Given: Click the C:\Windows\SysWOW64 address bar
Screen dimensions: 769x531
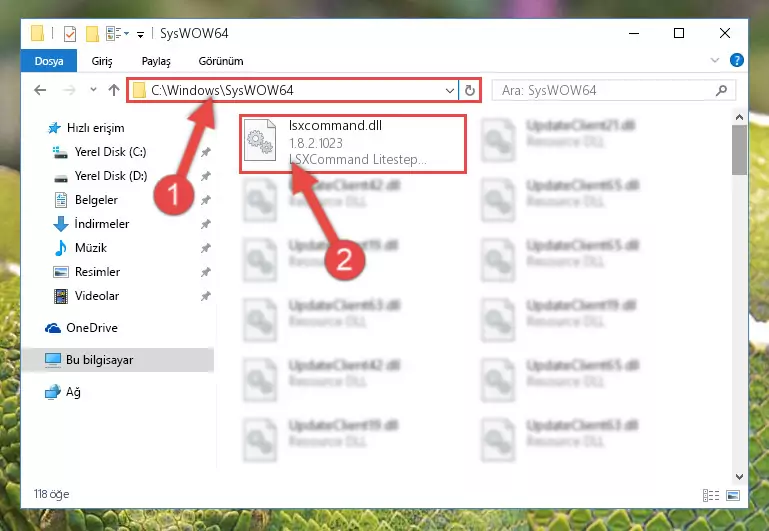Looking at the screenshot, I should point(293,90).
